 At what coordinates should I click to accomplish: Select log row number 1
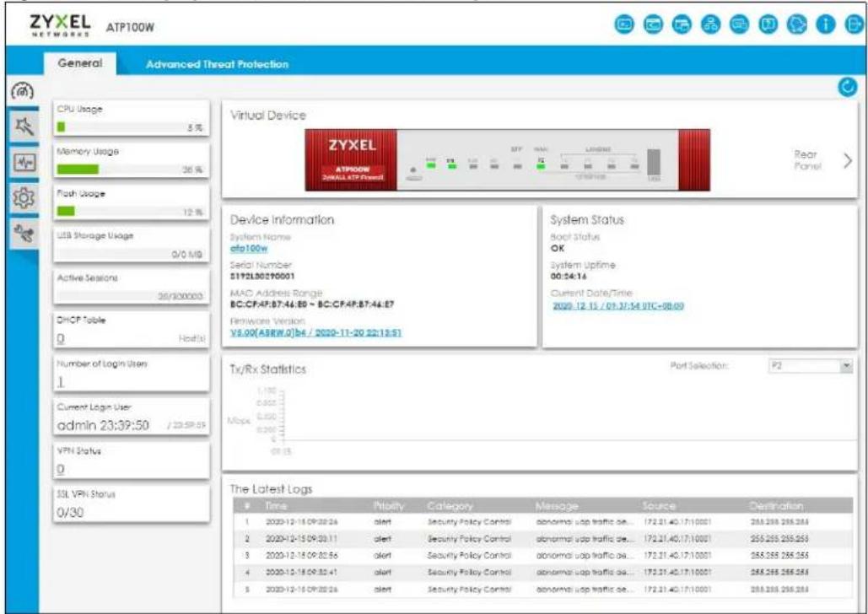pyautogui.click(x=542, y=521)
